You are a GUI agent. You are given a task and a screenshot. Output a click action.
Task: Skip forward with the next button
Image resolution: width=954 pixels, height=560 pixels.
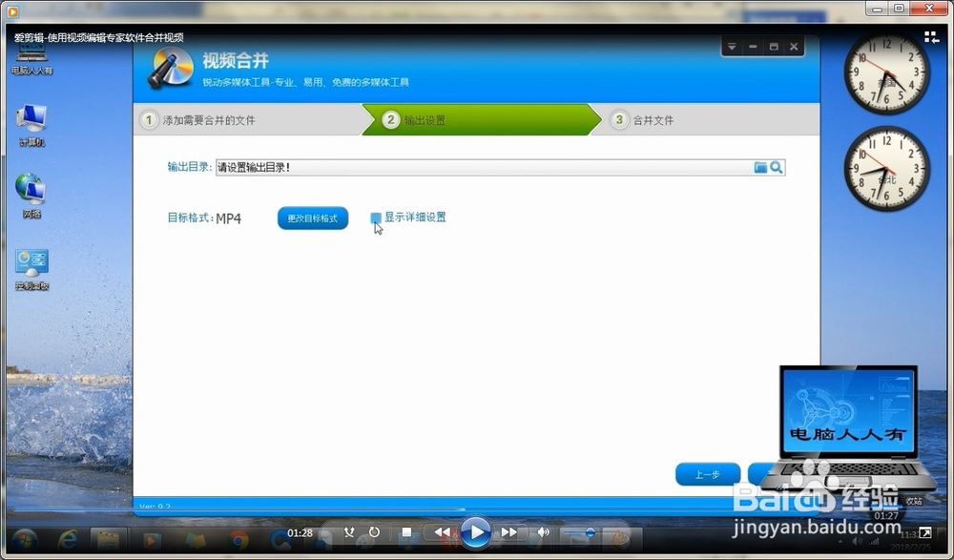(509, 532)
